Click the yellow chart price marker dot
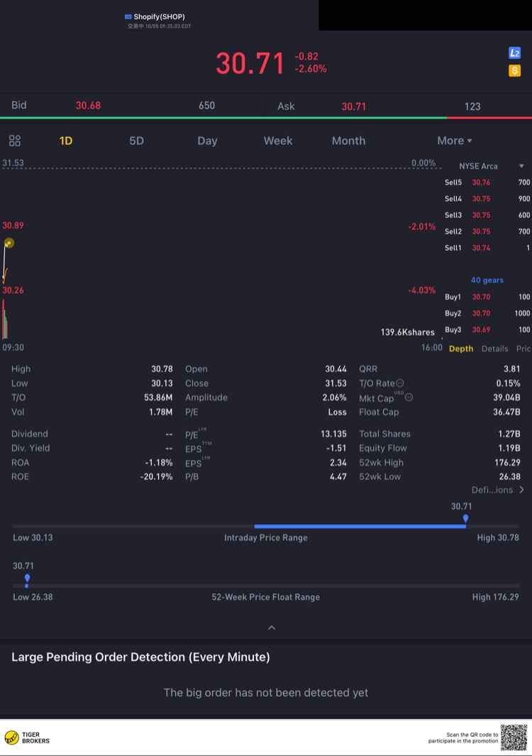 pyautogui.click(x=9, y=243)
